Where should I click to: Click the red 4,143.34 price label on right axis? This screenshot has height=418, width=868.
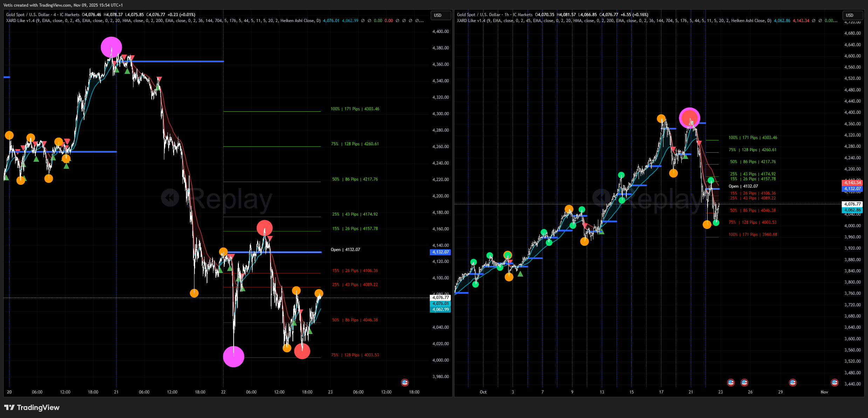point(852,183)
